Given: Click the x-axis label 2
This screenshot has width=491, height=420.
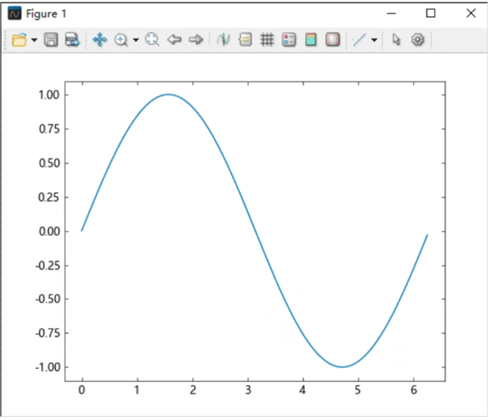Looking at the screenshot, I should 193,390.
